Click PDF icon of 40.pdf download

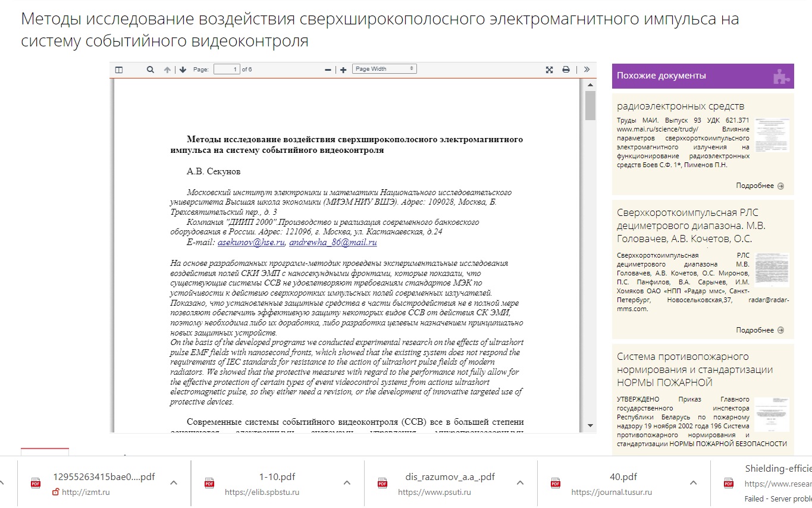click(x=556, y=483)
